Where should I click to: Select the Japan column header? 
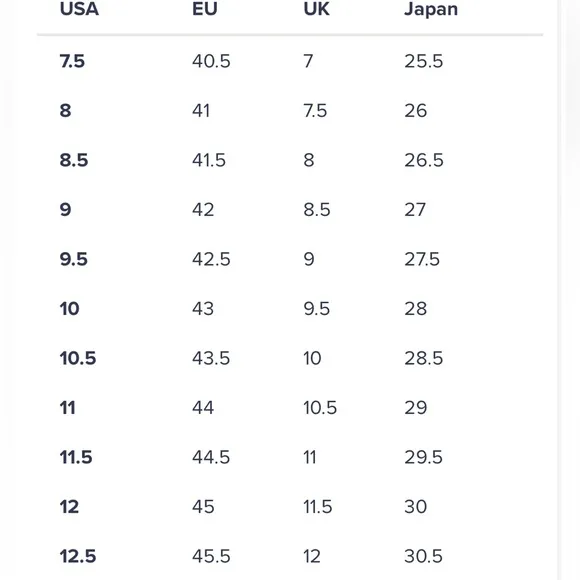(431, 10)
